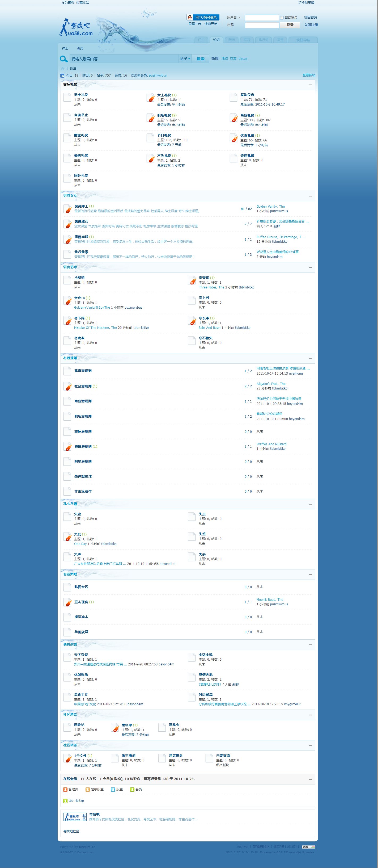
Task: Click the magnifier search icon
Action: [63, 59]
